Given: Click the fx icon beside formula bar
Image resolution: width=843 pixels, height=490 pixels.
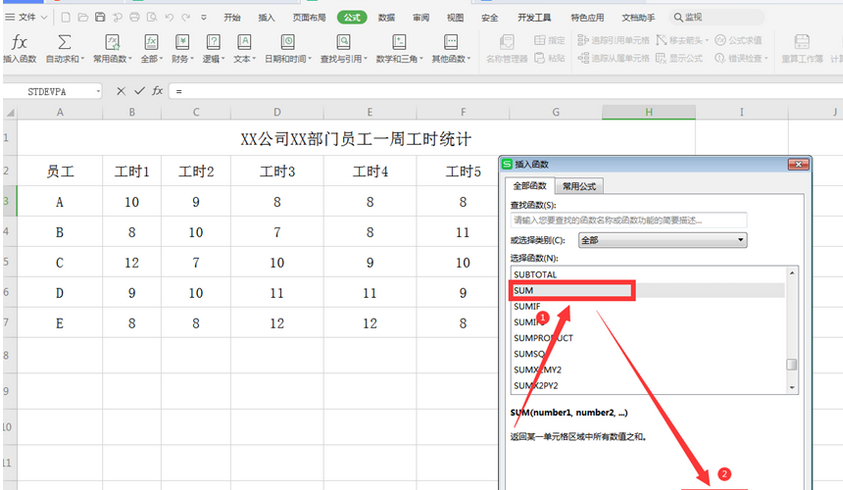Looking at the screenshot, I should pos(157,91).
